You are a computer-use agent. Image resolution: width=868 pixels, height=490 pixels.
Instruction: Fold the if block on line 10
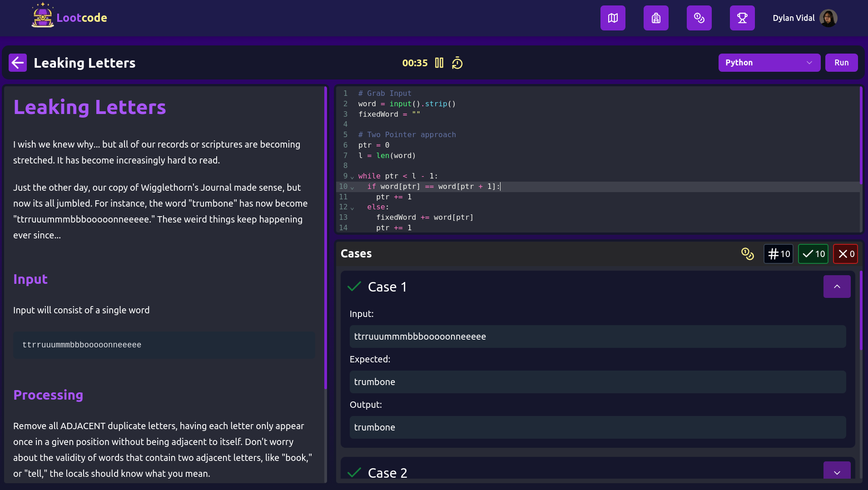coord(352,187)
